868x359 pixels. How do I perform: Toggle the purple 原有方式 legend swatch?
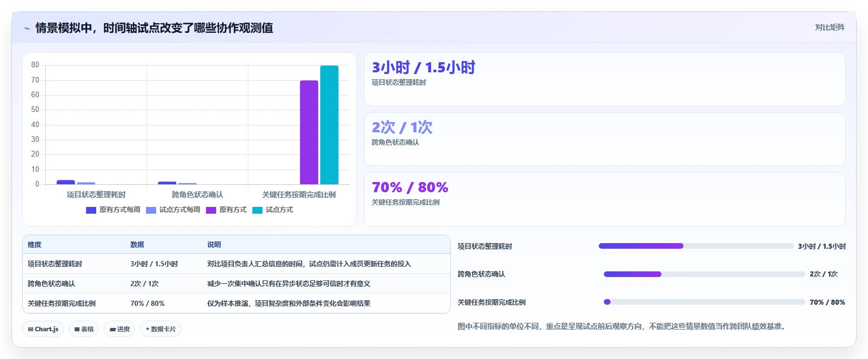[x=211, y=210]
